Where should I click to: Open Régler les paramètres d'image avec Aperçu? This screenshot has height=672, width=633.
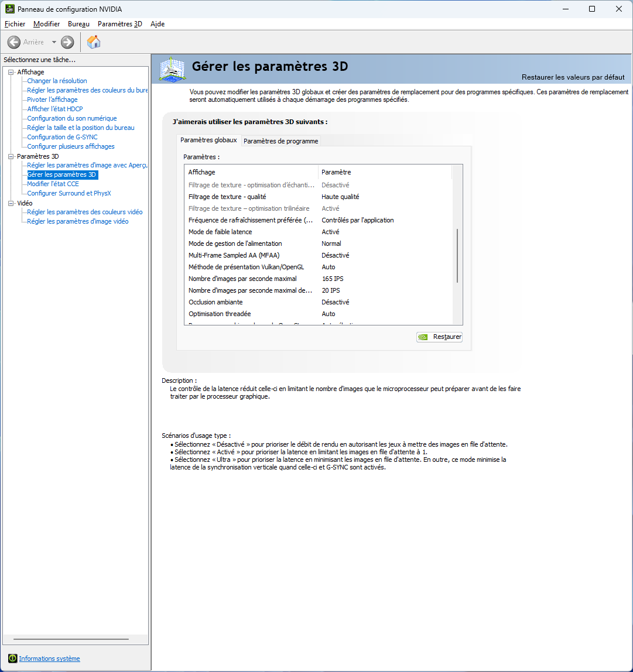[87, 165]
